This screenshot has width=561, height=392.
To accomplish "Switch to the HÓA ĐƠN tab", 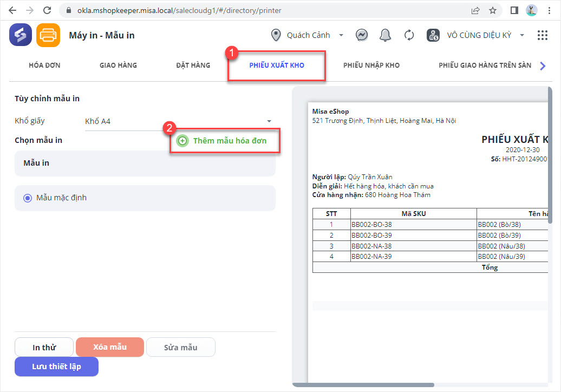I will click(x=45, y=65).
